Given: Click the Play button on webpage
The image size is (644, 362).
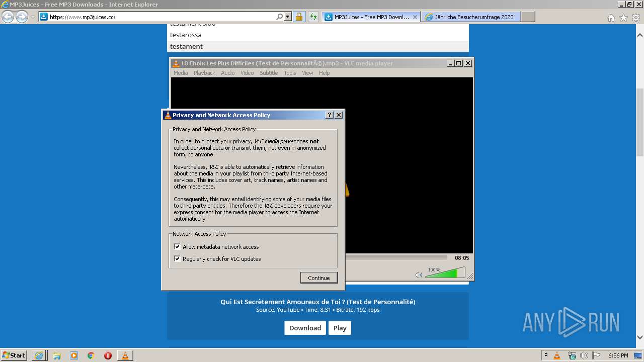Looking at the screenshot, I should (x=340, y=328).
